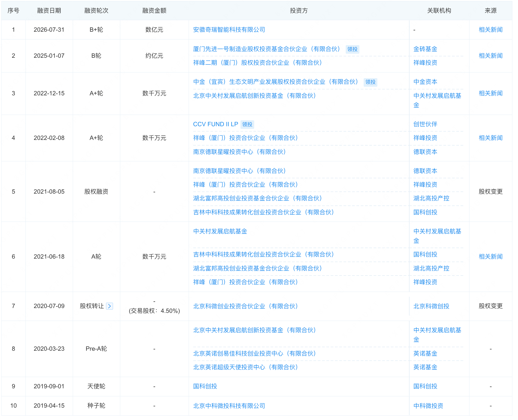Open 祥峰（厦门）投资合伙企业 in the 2022-02-08 row
The height and width of the screenshot is (420, 518).
(246, 138)
